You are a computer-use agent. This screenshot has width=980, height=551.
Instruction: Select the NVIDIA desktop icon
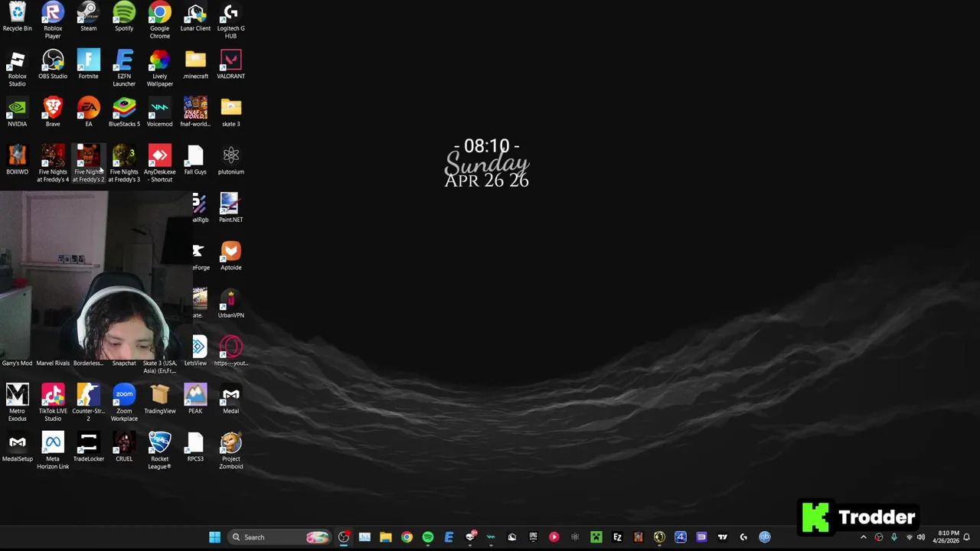tap(17, 112)
